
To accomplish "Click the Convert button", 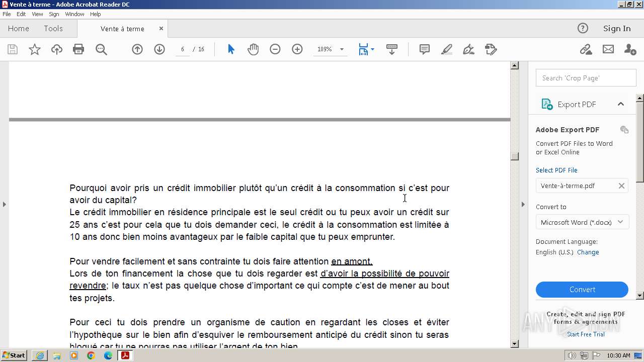I will click(x=582, y=290).
